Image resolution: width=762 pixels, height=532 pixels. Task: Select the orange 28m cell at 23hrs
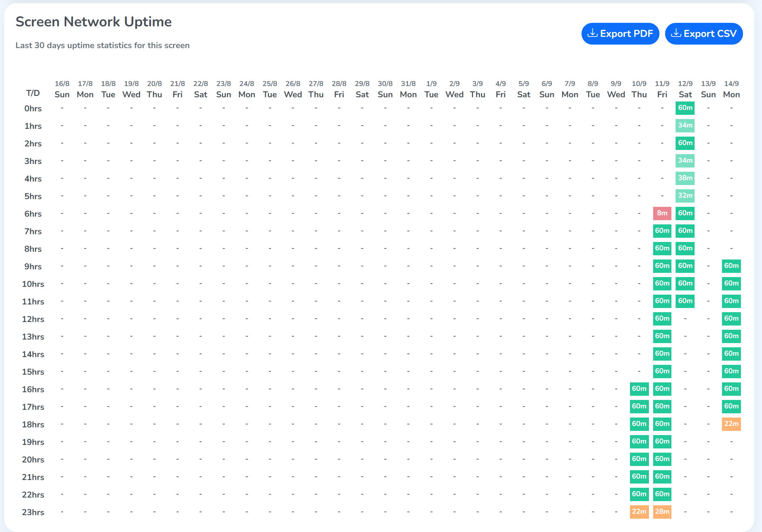pos(662,512)
